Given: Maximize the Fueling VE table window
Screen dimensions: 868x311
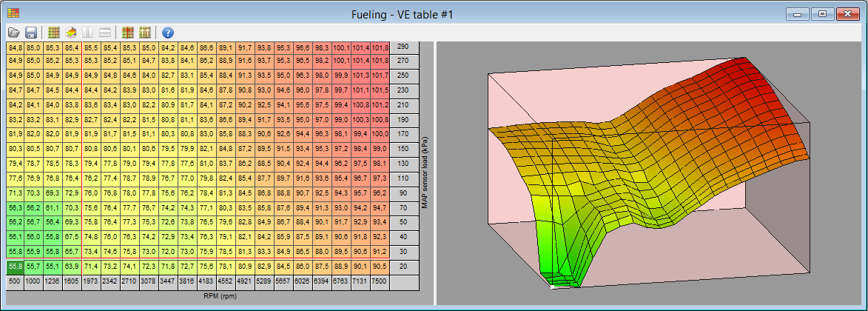Looking at the screenshot, I should 822,13.
